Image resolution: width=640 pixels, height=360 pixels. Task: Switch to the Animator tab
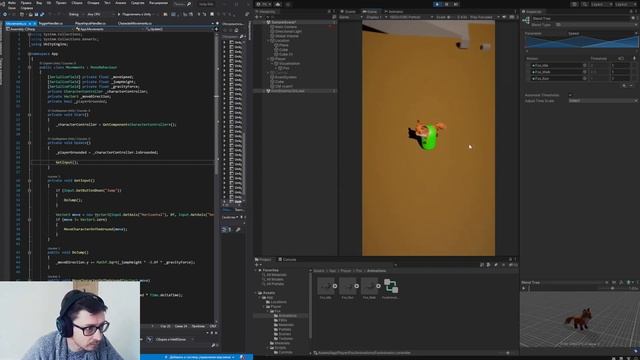pyautogui.click(x=393, y=11)
